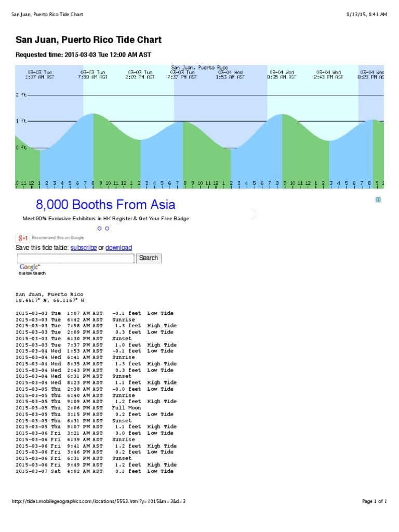The height and width of the screenshot is (532, 399).
Task: Click the 03-03 Tue 7:37 PM label
Action: pos(182,75)
